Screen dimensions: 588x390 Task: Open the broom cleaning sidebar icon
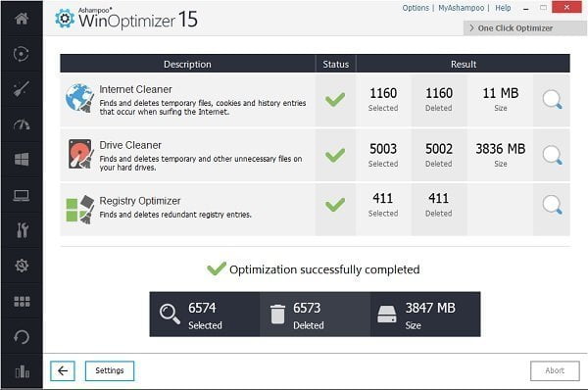point(21,89)
